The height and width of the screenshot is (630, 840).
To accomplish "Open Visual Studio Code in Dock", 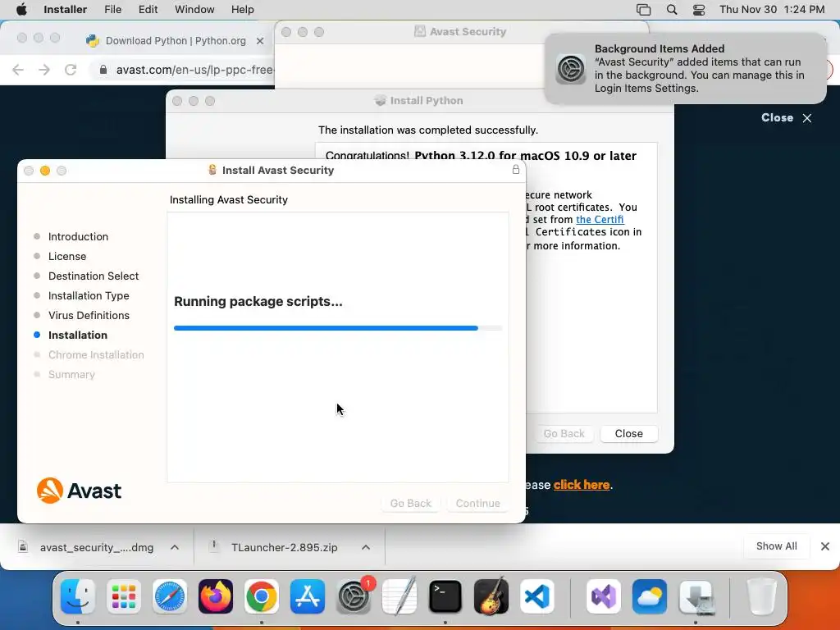I will (x=537, y=596).
